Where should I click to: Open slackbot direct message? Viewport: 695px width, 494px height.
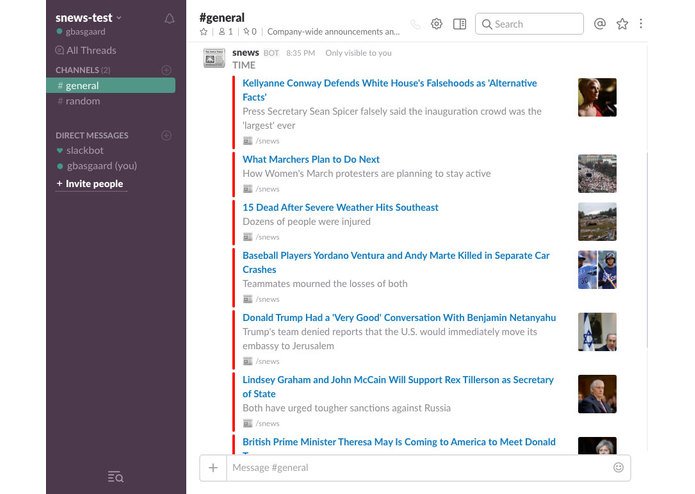point(81,151)
